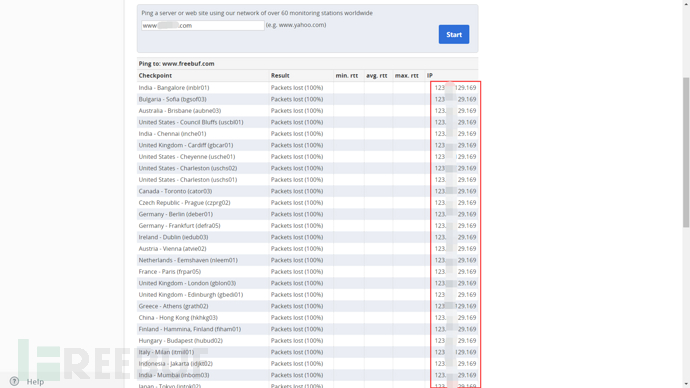
Task: Select Germany - Berlin (deber01) row
Action: (x=307, y=214)
